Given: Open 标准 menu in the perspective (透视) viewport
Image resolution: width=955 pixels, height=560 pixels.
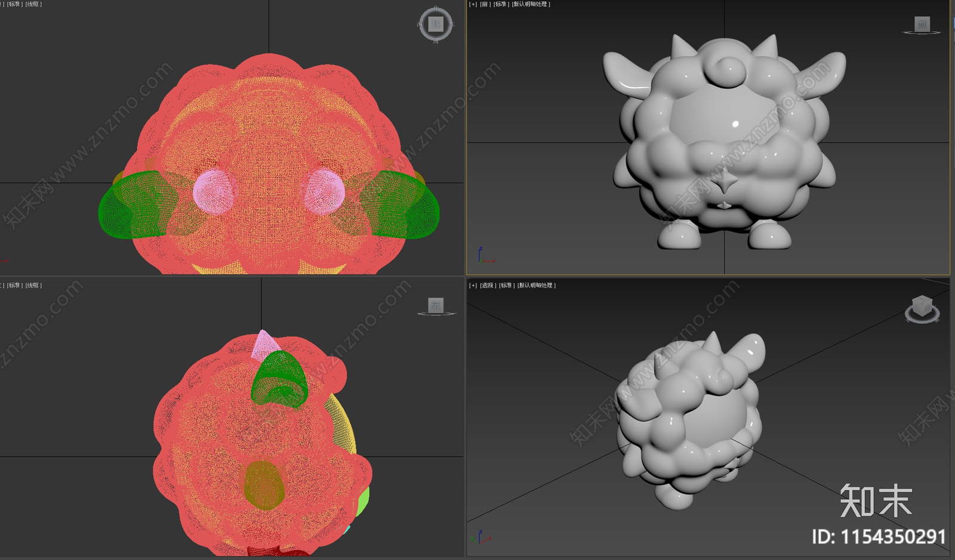Looking at the screenshot, I should [506, 286].
